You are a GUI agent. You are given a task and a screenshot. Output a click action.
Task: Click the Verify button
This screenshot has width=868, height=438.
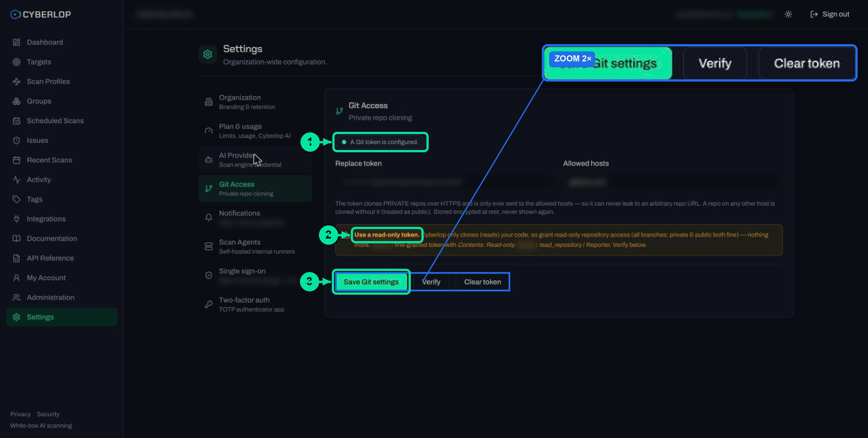[x=431, y=282]
